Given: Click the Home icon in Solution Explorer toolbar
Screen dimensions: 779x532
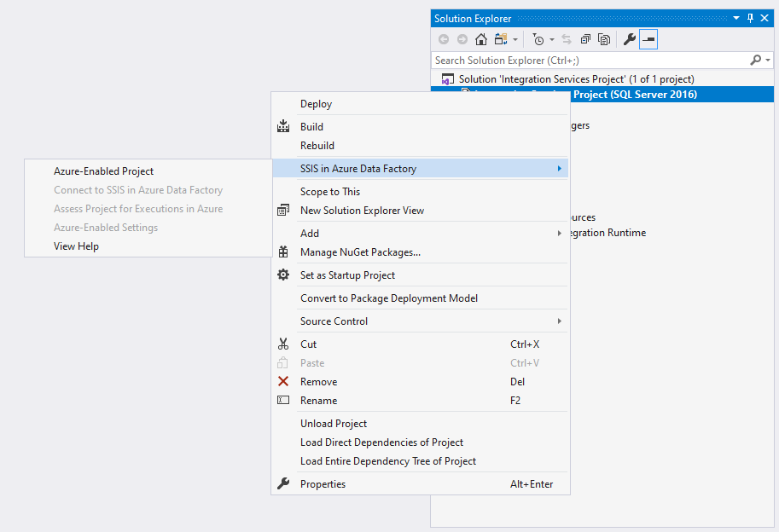Looking at the screenshot, I should (x=481, y=39).
